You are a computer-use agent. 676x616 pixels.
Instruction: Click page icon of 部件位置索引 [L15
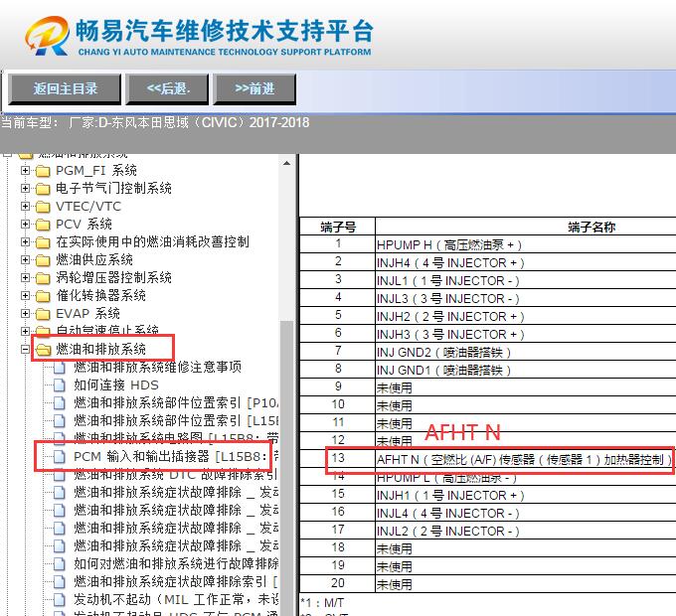(59, 421)
